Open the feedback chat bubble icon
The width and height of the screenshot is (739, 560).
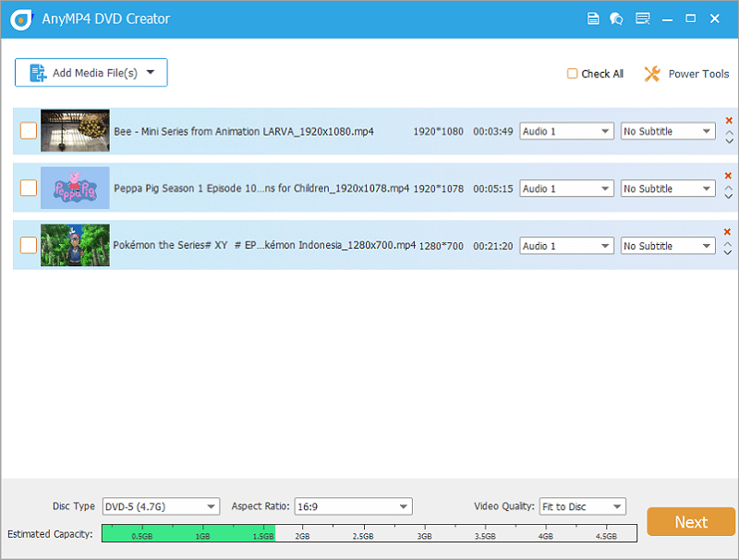pyautogui.click(x=616, y=18)
